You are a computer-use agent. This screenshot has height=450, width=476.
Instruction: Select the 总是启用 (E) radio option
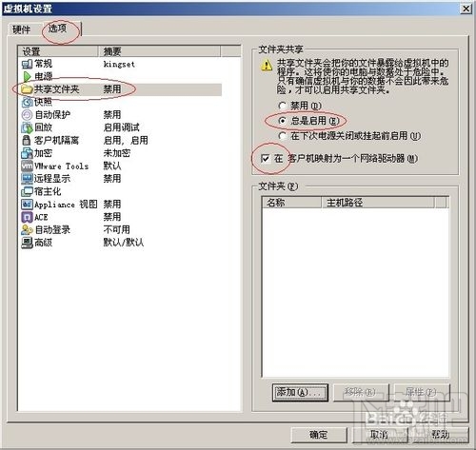[282, 121]
